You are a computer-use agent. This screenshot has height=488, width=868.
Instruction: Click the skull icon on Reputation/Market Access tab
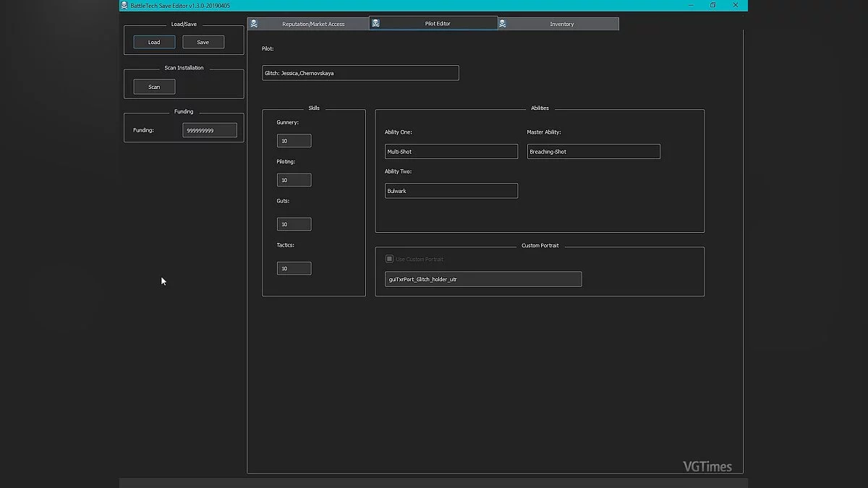[x=254, y=24]
